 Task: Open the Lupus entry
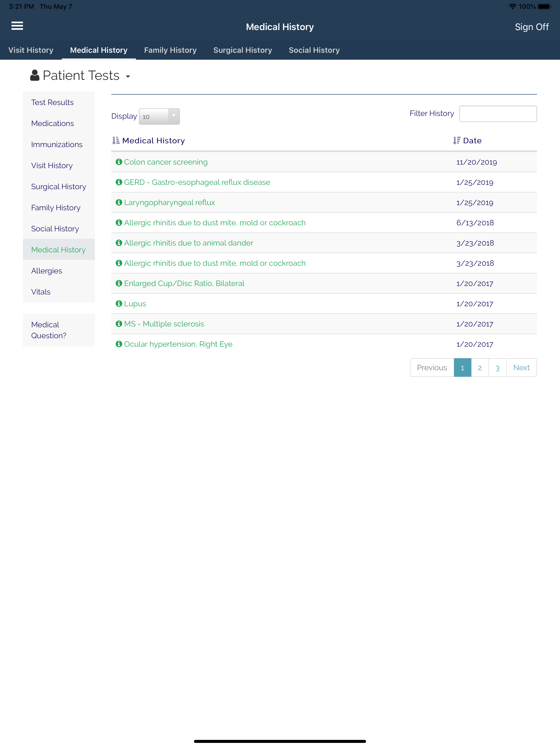(135, 304)
